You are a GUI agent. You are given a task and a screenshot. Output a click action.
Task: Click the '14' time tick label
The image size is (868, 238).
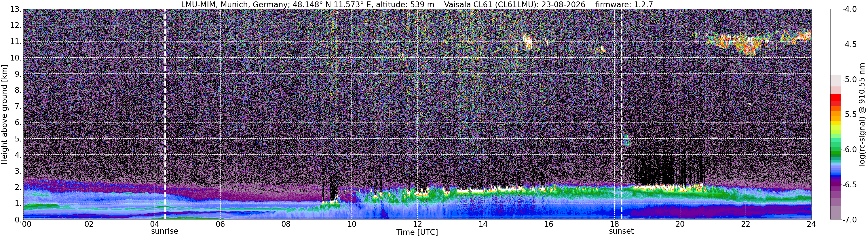(483, 224)
